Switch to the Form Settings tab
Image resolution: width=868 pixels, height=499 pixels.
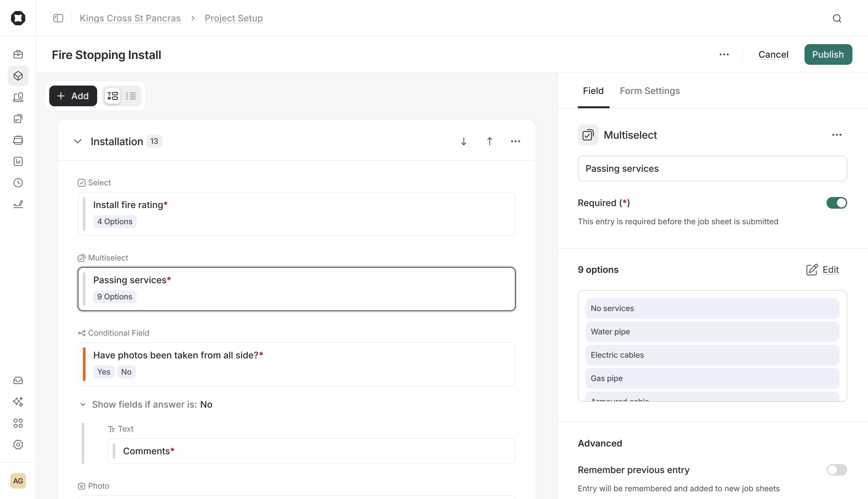coord(650,91)
